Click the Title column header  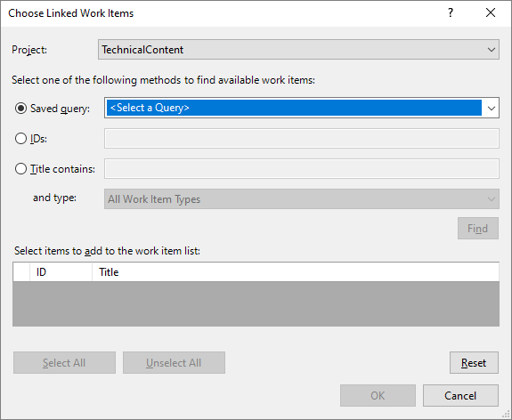296,271
